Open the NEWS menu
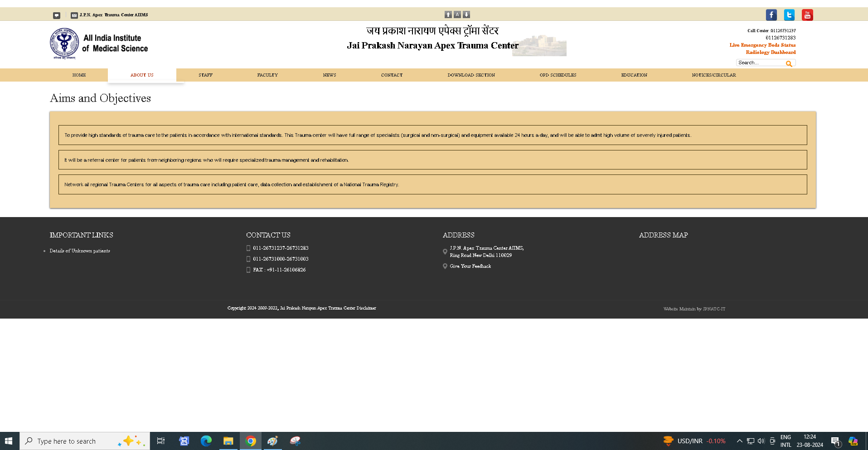 [330, 75]
